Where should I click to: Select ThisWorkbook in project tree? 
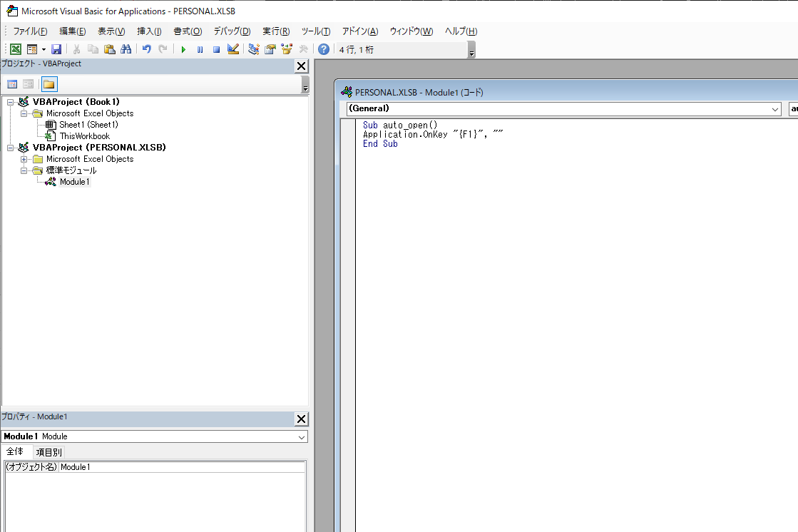point(84,136)
